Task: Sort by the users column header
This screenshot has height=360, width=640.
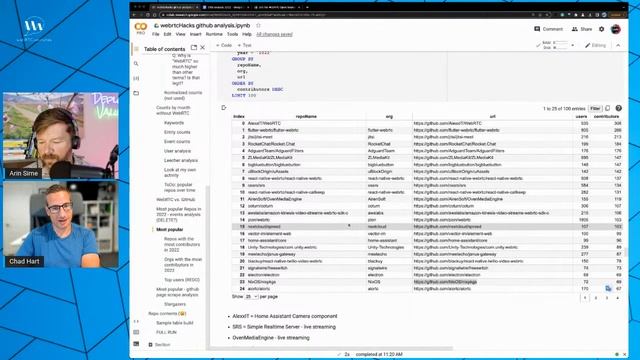Action: coord(581,116)
